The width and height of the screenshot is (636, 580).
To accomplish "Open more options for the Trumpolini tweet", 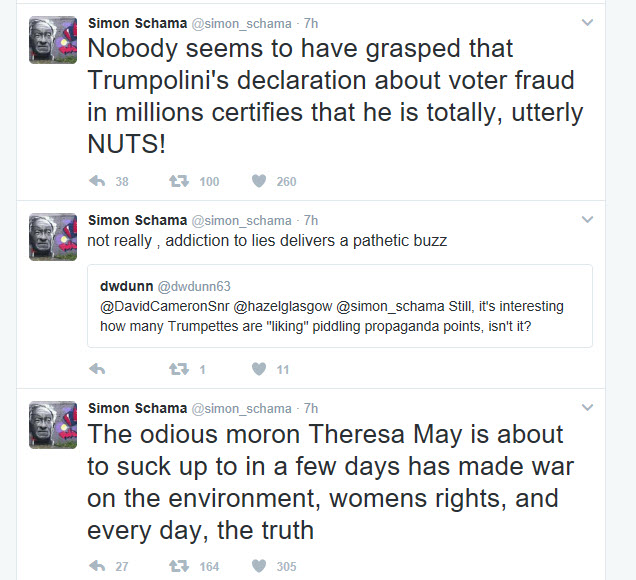I will [x=586, y=22].
